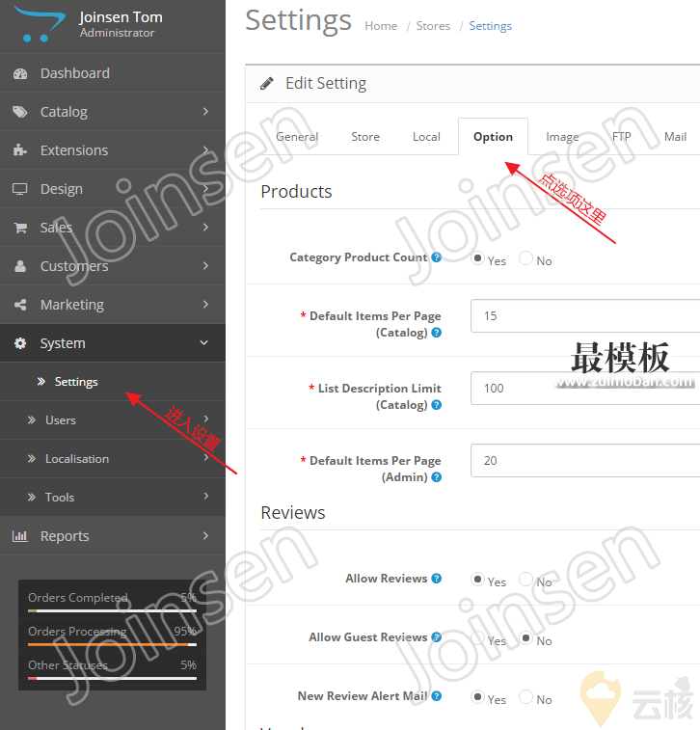Click the help icon for List Description Limit
700x730 pixels.
[x=436, y=405]
